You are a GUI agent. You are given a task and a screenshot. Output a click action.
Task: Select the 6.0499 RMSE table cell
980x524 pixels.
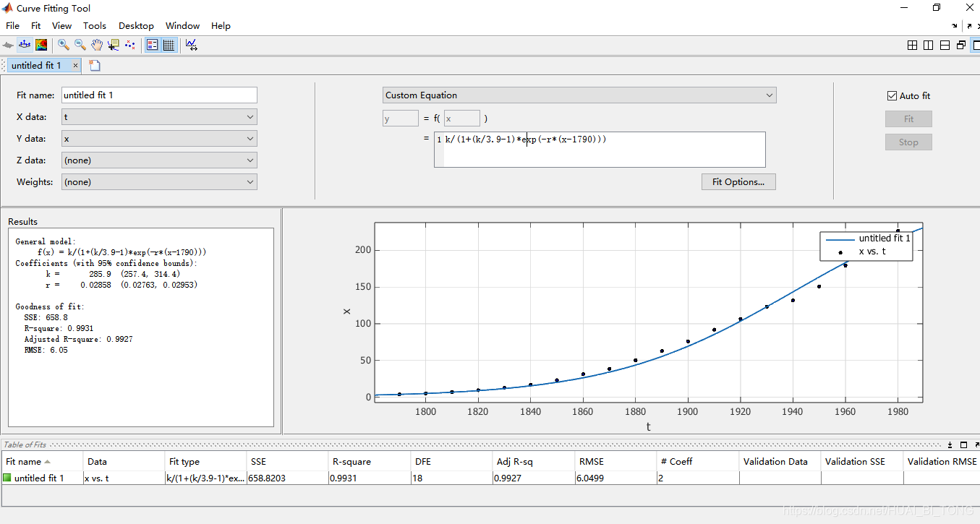(616, 478)
